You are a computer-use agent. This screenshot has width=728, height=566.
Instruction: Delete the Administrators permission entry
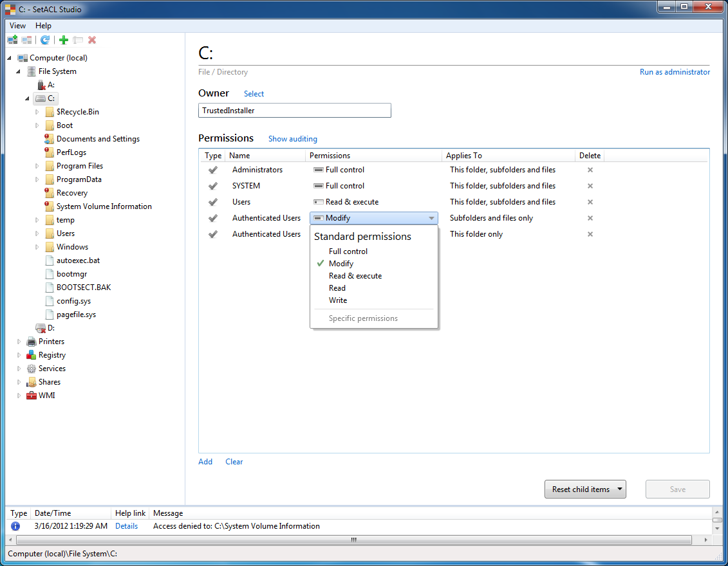click(x=590, y=170)
